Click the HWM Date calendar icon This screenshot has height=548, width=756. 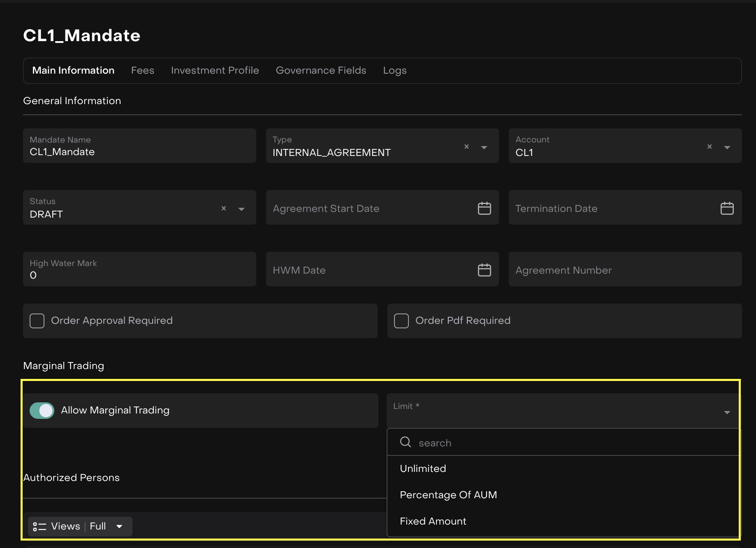pos(484,270)
